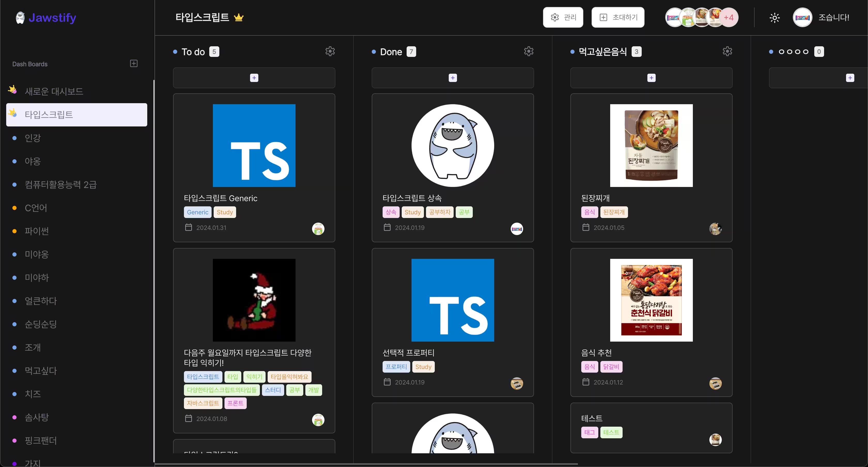Click card title 테스트
This screenshot has height=467, width=868.
click(592, 418)
